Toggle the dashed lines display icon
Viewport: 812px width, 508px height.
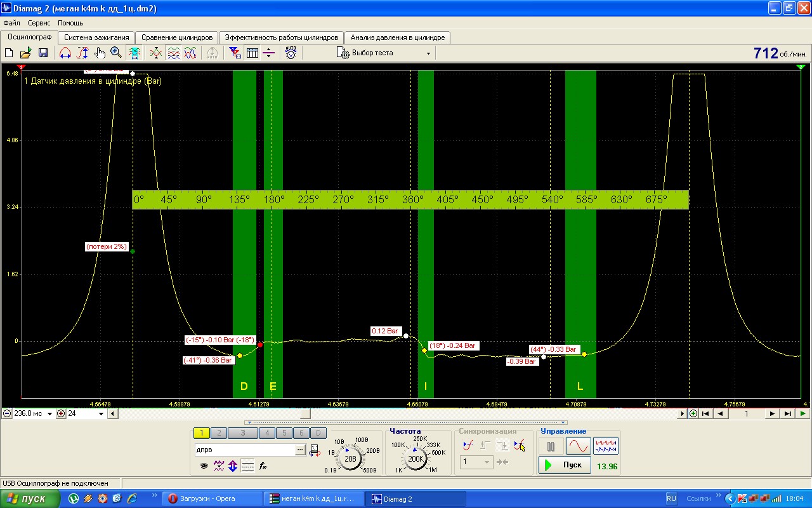pyautogui.click(x=248, y=465)
